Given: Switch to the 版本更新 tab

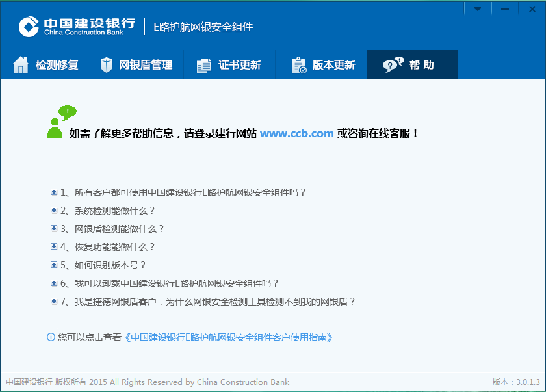Looking at the screenshot, I should pos(321,64).
